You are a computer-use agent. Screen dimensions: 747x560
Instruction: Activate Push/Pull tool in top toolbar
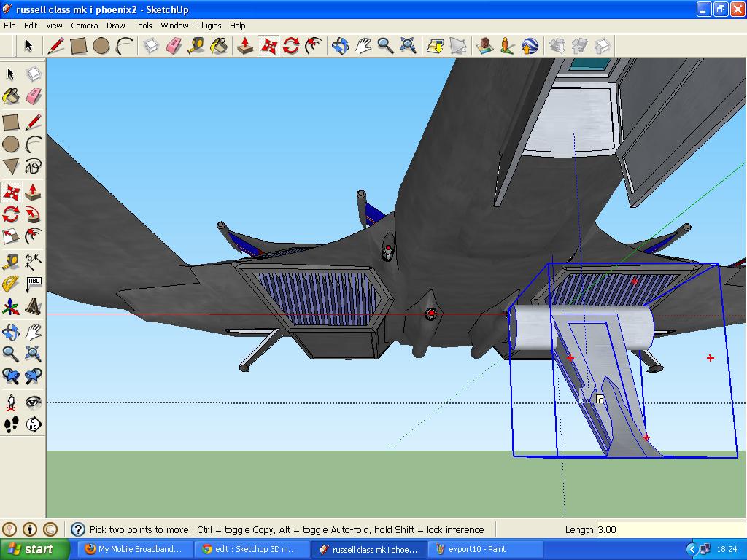pyautogui.click(x=245, y=46)
